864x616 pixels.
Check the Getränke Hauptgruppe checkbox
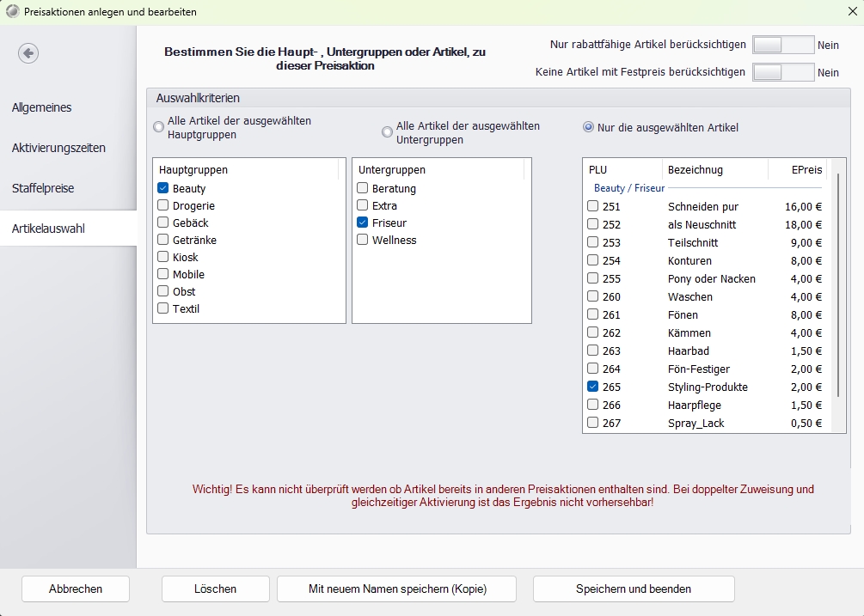[x=163, y=240]
